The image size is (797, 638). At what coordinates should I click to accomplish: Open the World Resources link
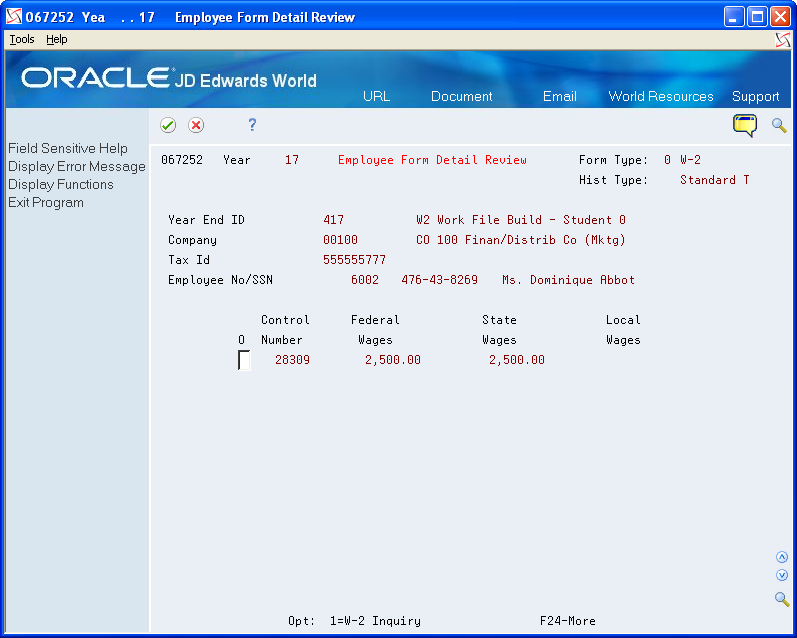tap(661, 97)
